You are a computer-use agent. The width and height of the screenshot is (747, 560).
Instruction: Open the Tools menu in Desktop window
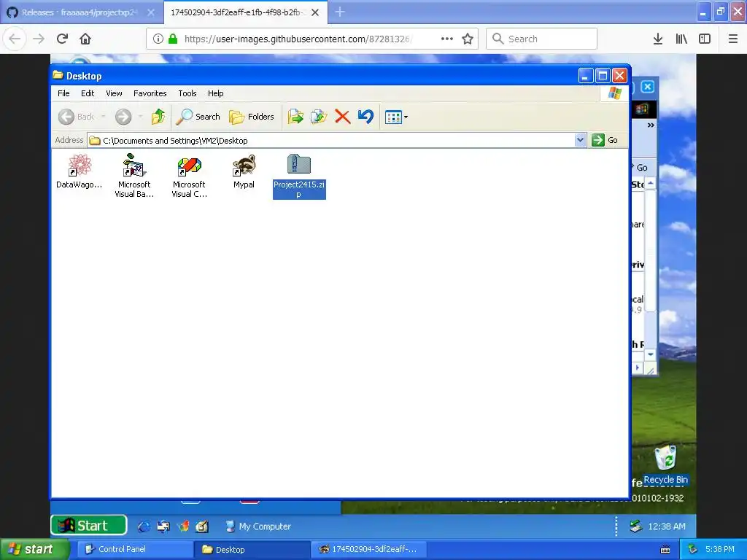pyautogui.click(x=187, y=93)
